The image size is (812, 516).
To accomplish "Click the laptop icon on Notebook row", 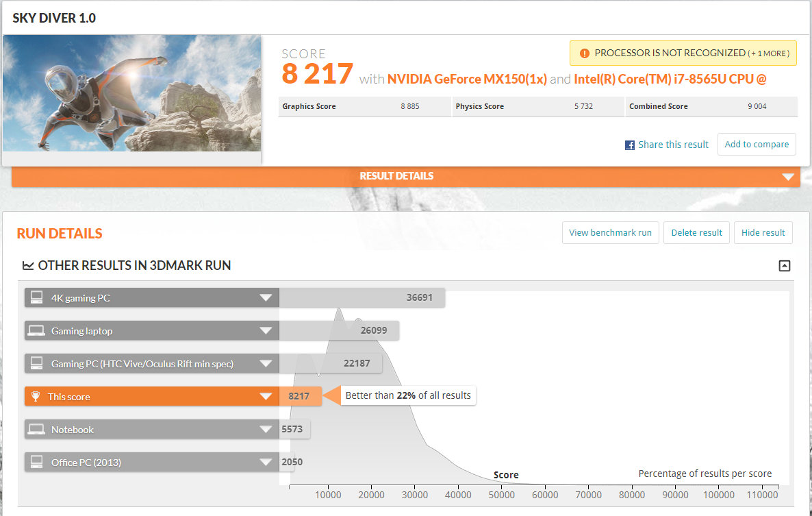I will [36, 430].
